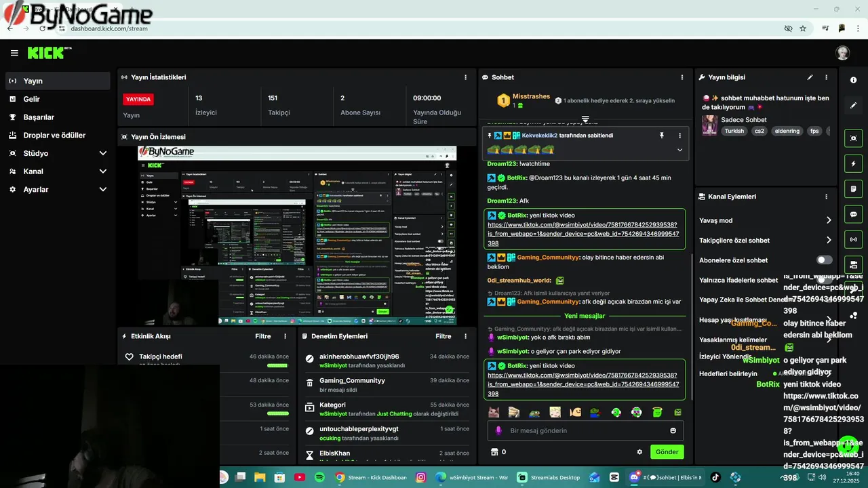Open Spotify from the taskbar

click(319, 477)
